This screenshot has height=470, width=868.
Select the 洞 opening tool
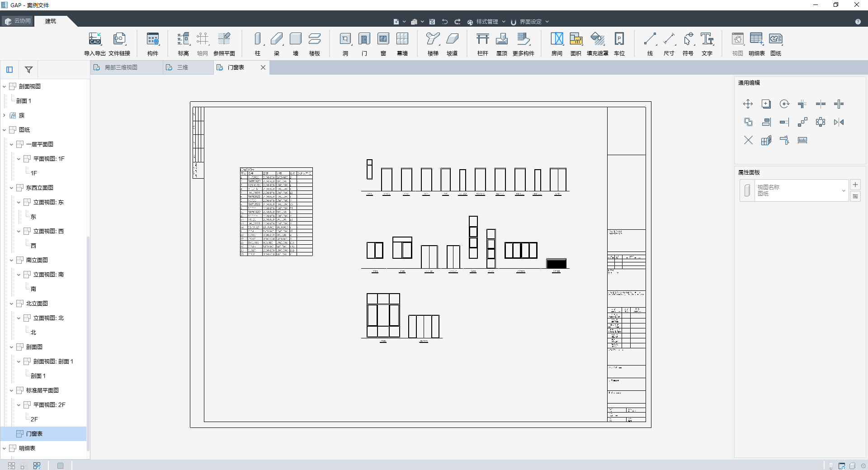[x=345, y=44]
